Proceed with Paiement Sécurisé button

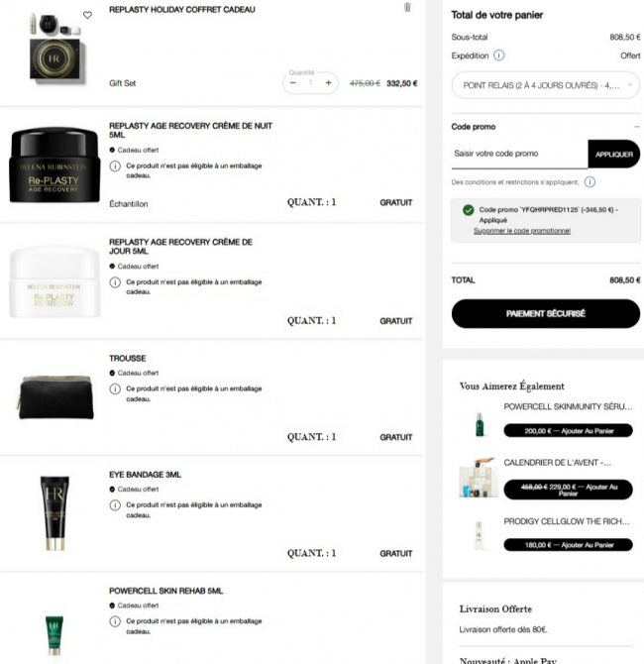click(x=545, y=314)
